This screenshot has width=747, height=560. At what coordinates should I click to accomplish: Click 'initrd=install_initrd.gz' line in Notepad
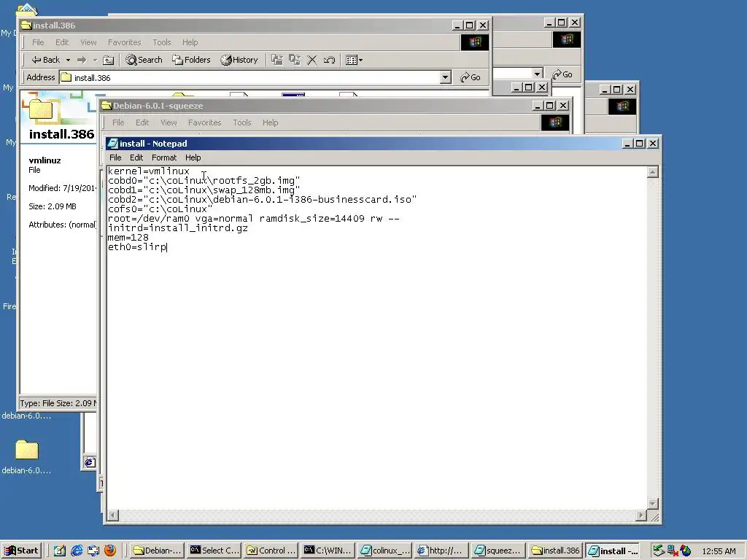(x=178, y=227)
